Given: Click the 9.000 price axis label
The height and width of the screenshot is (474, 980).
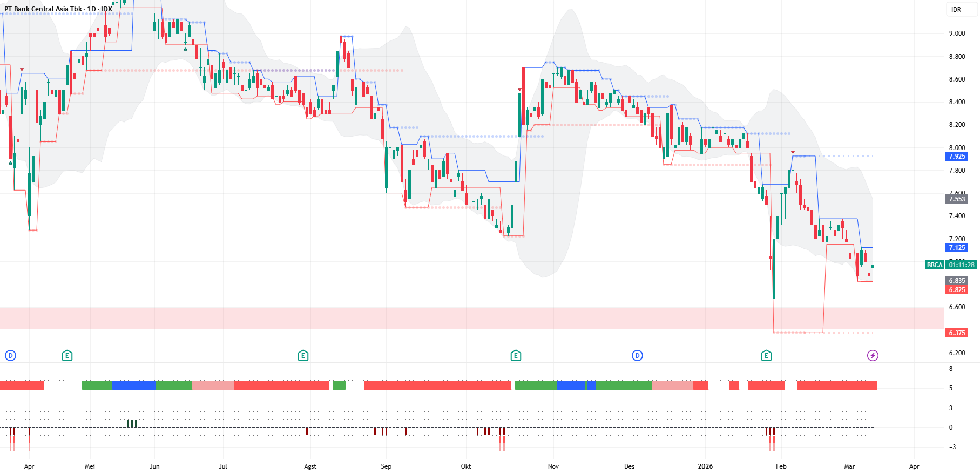Looking at the screenshot, I should [957, 33].
